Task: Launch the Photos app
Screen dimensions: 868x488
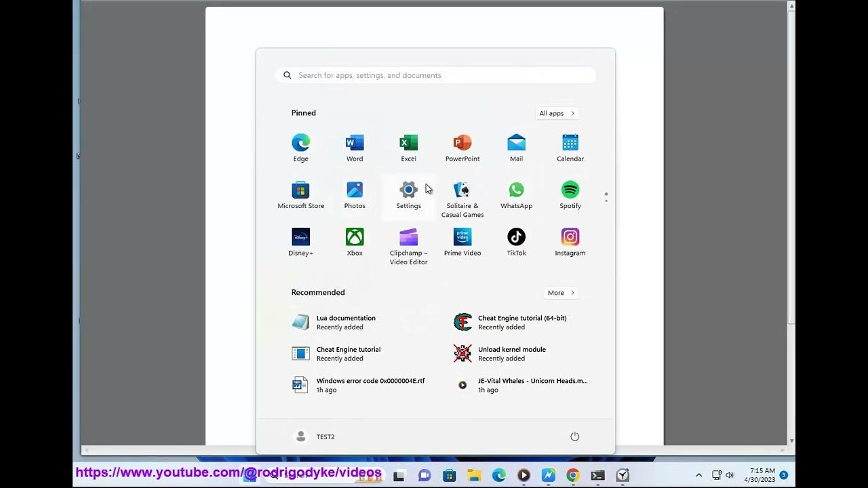Action: (x=355, y=195)
